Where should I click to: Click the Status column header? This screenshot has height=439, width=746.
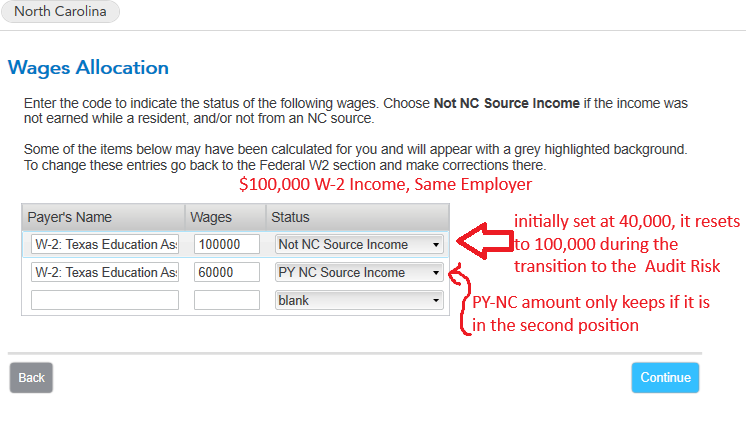(291, 218)
